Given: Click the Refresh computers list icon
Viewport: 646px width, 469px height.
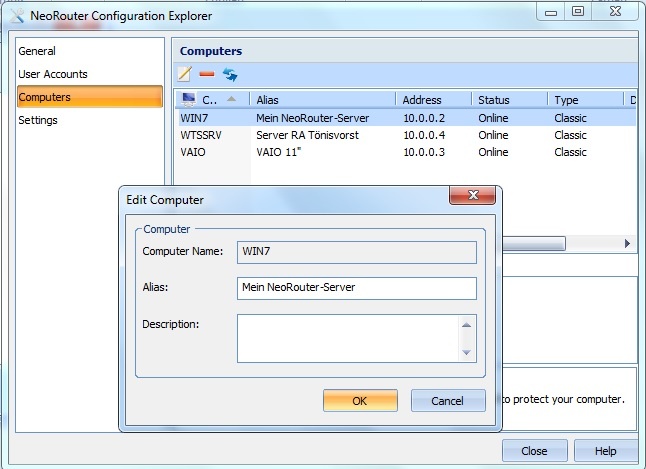Looking at the screenshot, I should click(230, 74).
